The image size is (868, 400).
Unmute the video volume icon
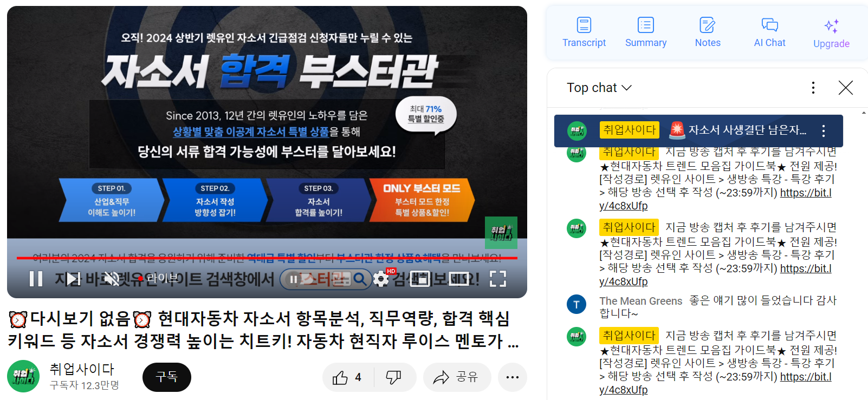(112, 279)
